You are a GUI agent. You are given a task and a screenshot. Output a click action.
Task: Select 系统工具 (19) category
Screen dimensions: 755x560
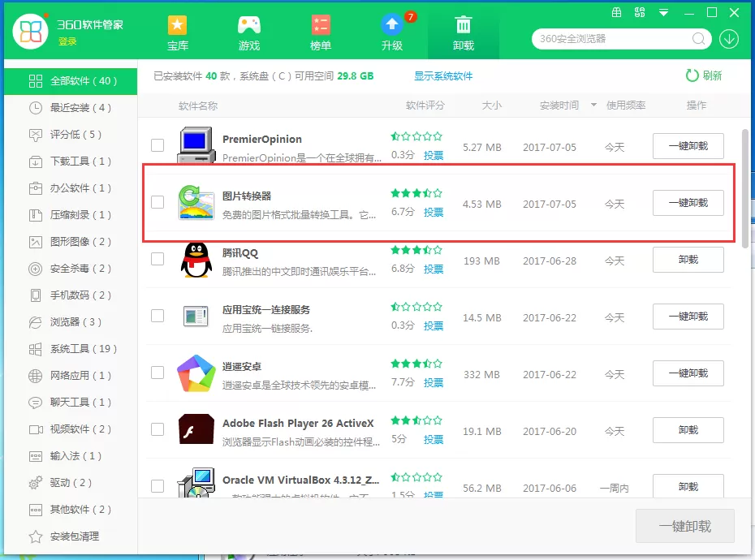(71, 349)
